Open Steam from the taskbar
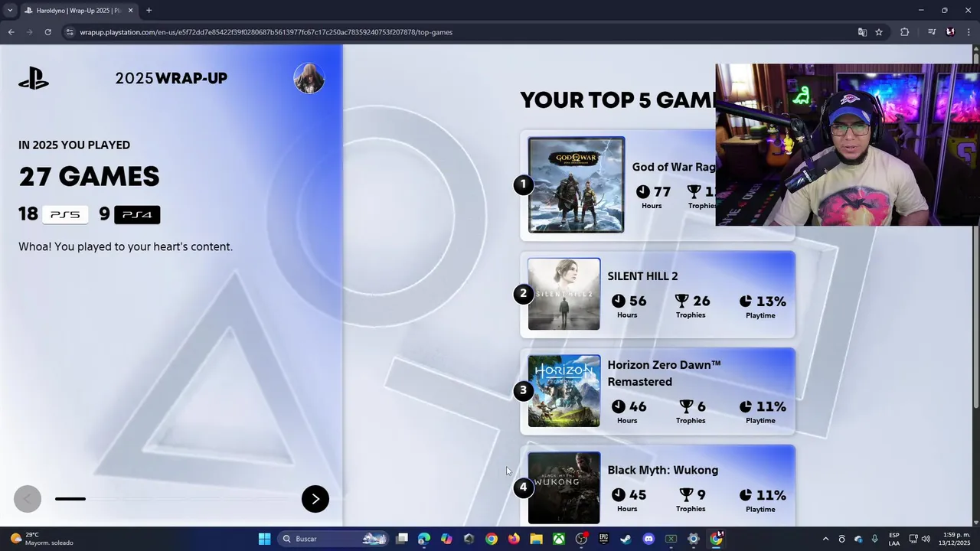This screenshot has height=551, width=980. pos(626,539)
